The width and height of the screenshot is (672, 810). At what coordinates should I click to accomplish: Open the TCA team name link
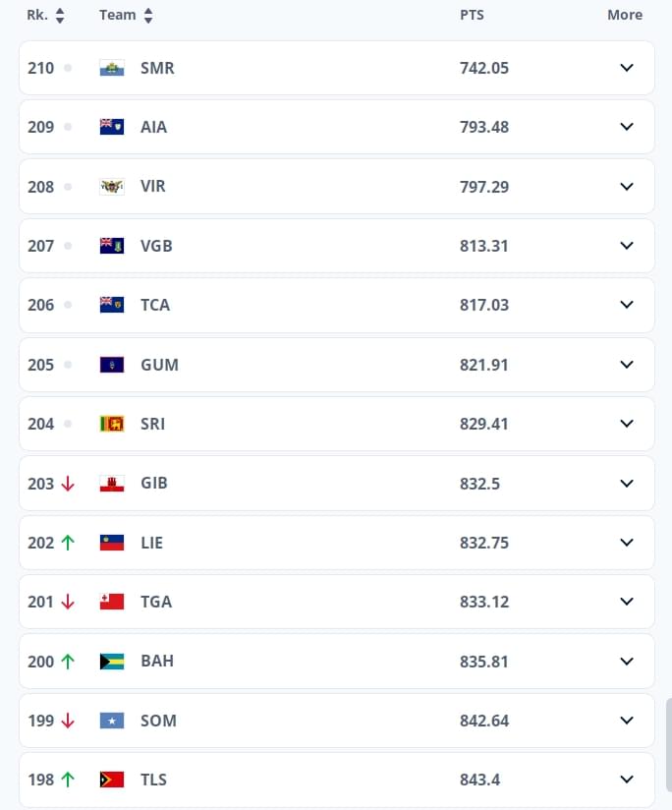(x=155, y=305)
